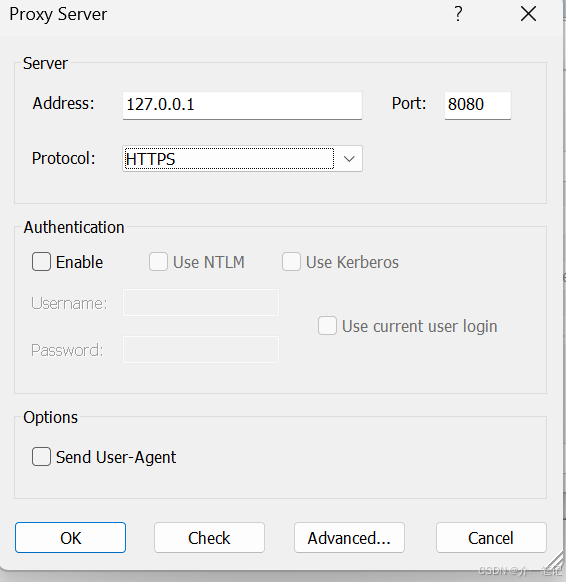The width and height of the screenshot is (566, 582).
Task: Test the proxy with Check button
Action: (209, 537)
